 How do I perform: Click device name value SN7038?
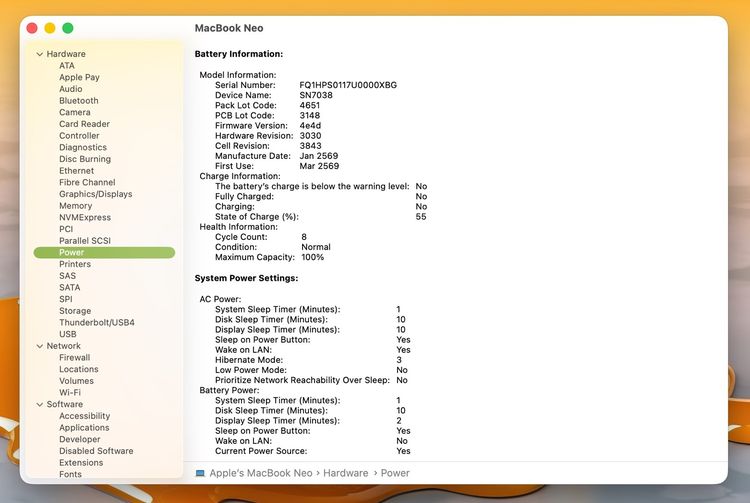(316, 95)
